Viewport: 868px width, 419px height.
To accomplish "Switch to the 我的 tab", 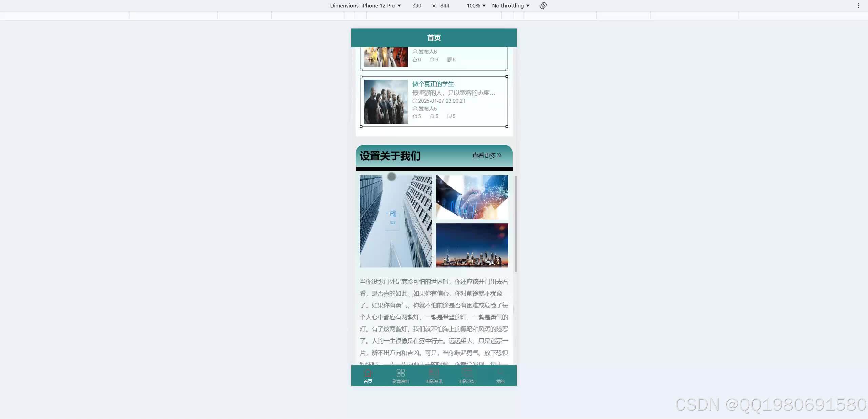I will tap(500, 376).
